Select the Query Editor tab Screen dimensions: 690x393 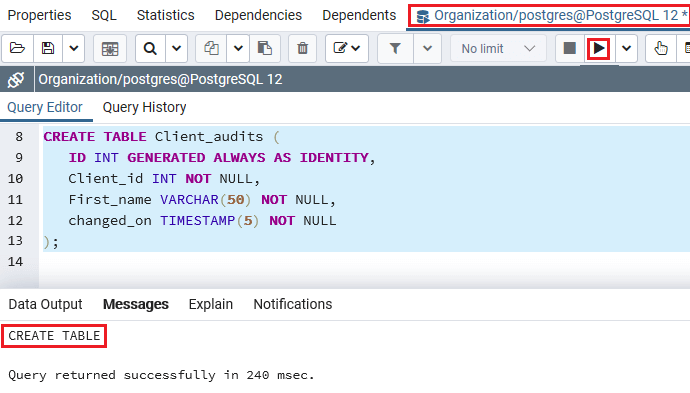click(x=45, y=107)
